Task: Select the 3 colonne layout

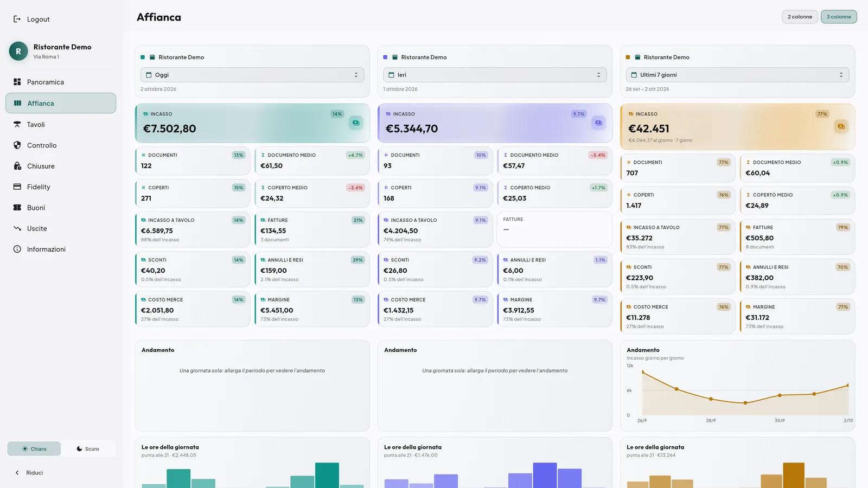Action: tap(839, 17)
